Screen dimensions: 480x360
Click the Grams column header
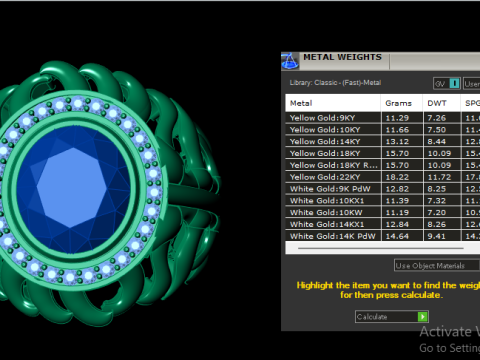pos(401,103)
